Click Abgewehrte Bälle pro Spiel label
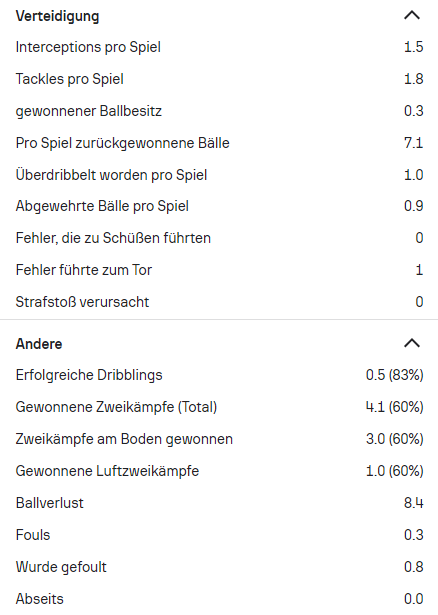Viewport: 438px width, 615px height. click(x=102, y=206)
